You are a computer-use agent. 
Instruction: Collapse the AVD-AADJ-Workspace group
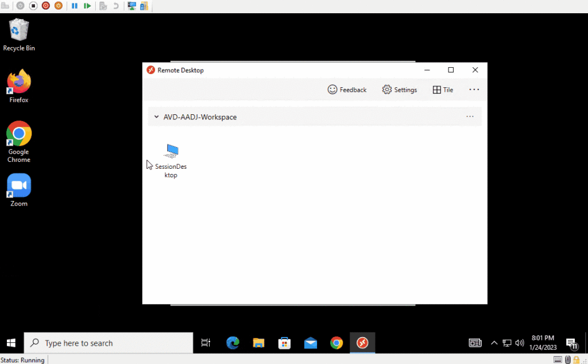pos(156,117)
